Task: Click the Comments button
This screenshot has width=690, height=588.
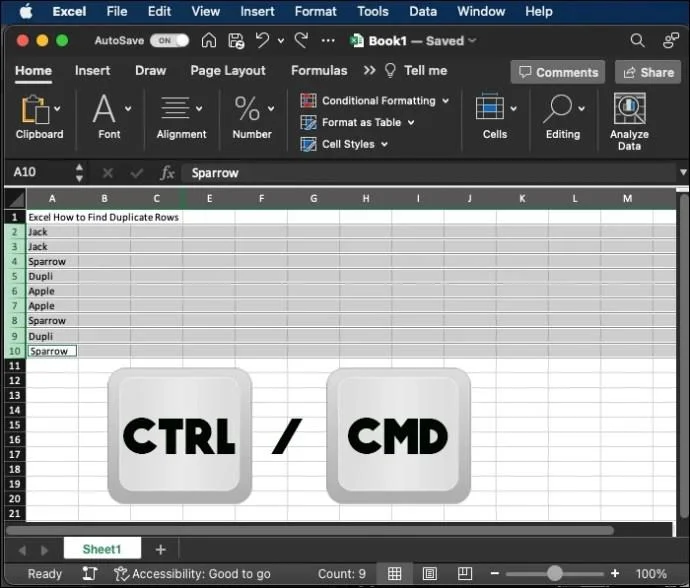Action: [557, 72]
